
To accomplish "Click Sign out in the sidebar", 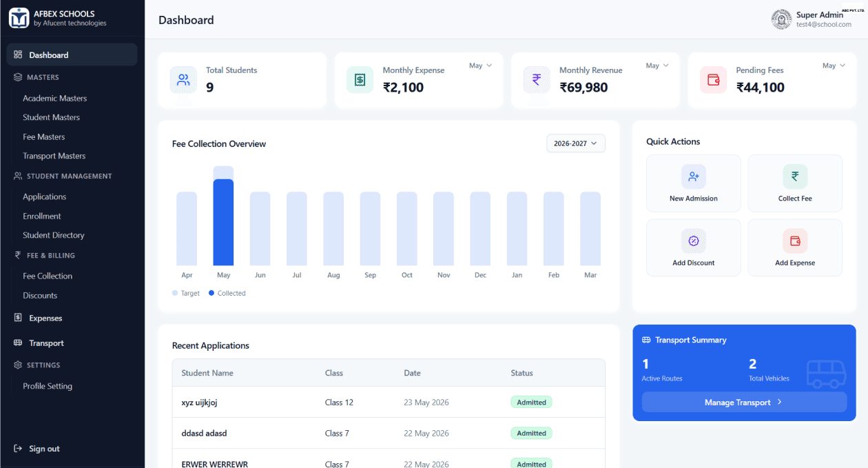I will click(44, 449).
